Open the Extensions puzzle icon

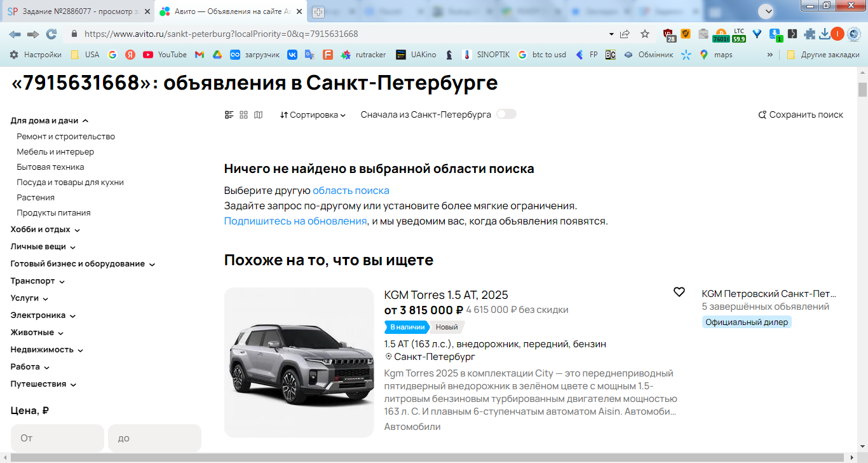[x=810, y=34]
